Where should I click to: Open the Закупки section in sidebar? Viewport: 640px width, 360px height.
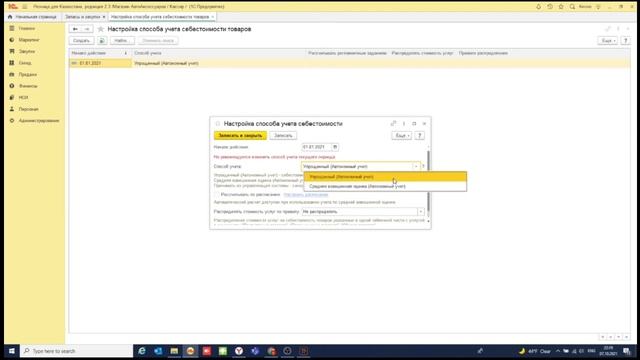tap(27, 51)
